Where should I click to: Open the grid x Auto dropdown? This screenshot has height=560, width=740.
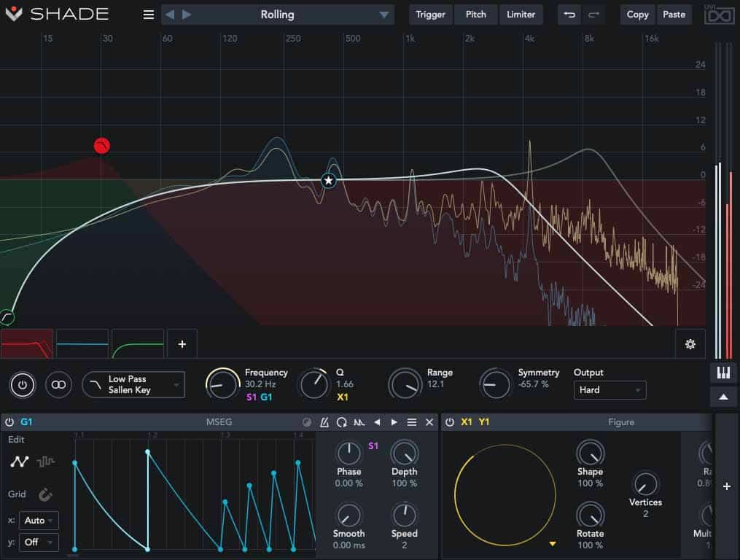tap(39, 521)
